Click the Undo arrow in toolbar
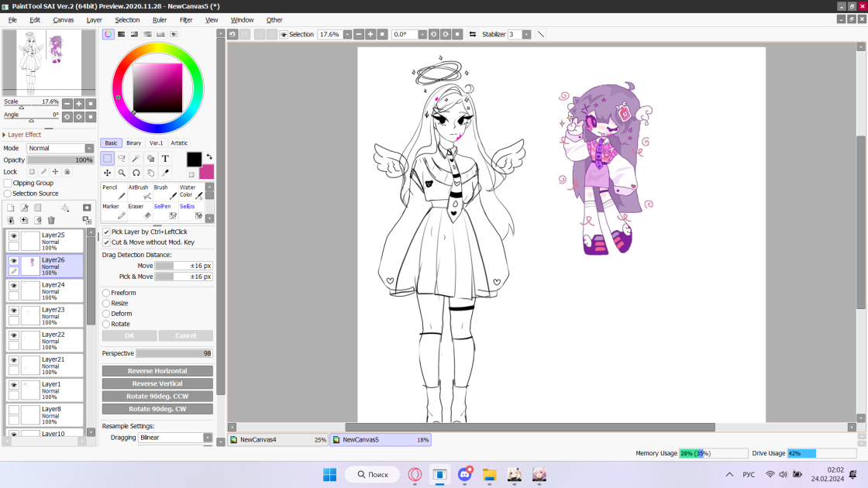 point(232,34)
